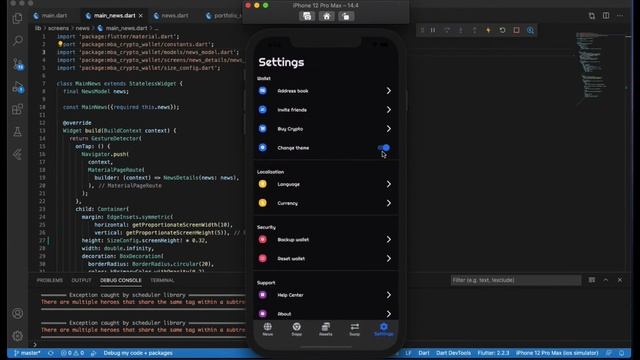Image resolution: width=640 pixels, height=360 pixels.
Task: Open Invite friends via its chevron
Action: (389, 110)
